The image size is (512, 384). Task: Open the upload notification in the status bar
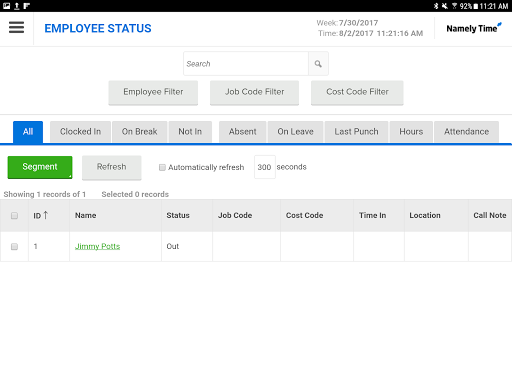17,6
